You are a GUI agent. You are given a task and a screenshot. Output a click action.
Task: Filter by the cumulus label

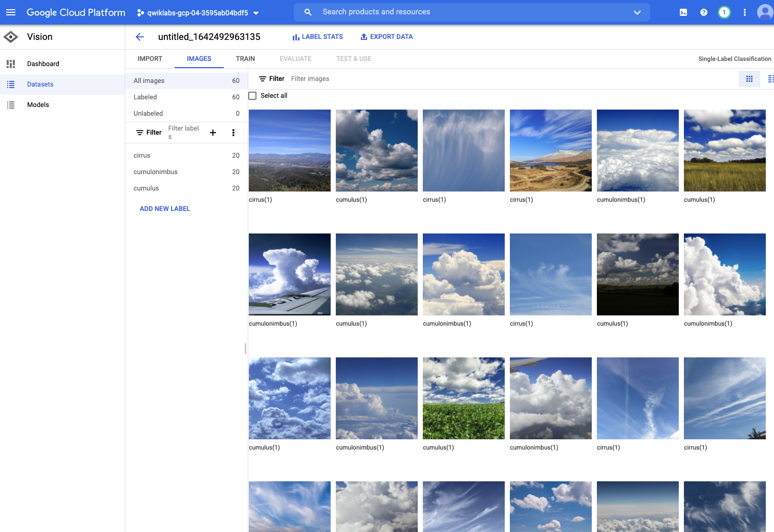[x=186, y=188]
